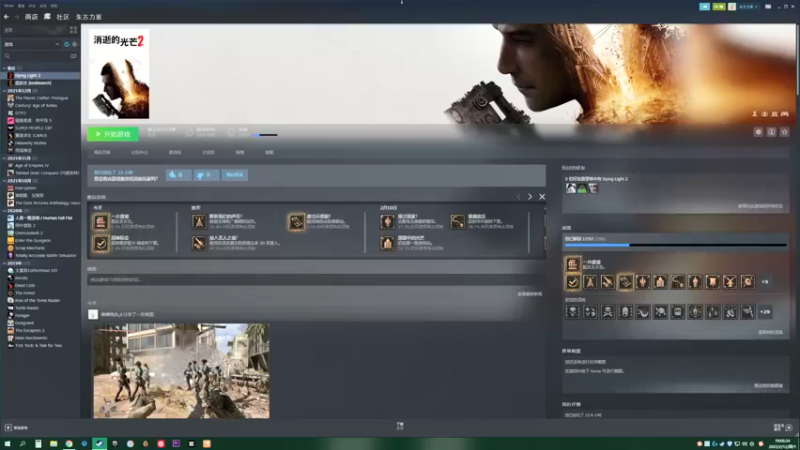Open File Explorer from the taskbar
Viewport: 800px width, 450px height.
tap(53, 444)
